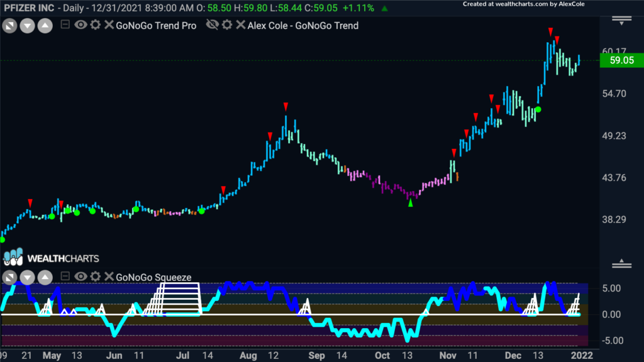Click the 43.76 price axis label

coord(614,178)
